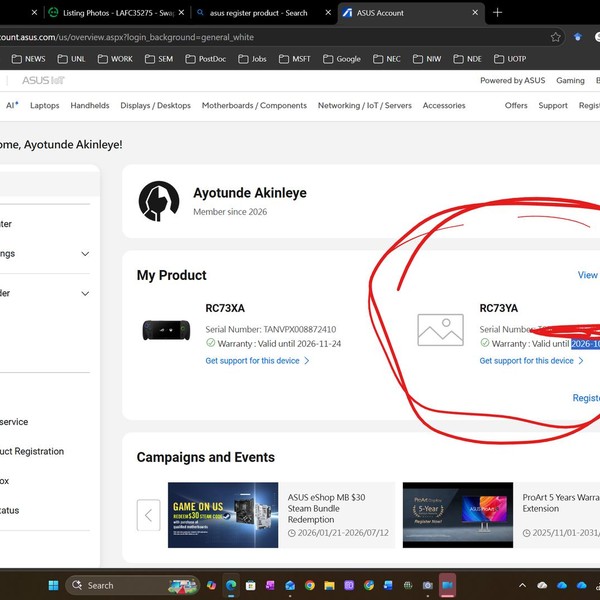Click View link in My Product
Viewport: 600px width, 600px height.
(x=587, y=275)
